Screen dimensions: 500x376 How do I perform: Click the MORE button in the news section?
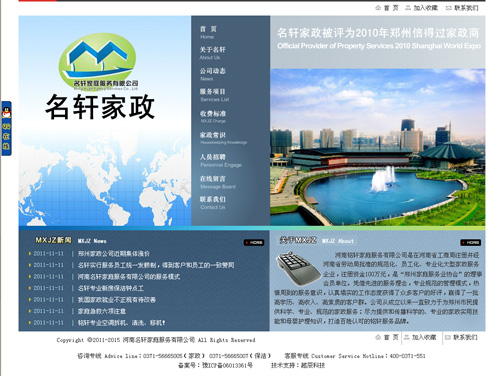click(254, 242)
